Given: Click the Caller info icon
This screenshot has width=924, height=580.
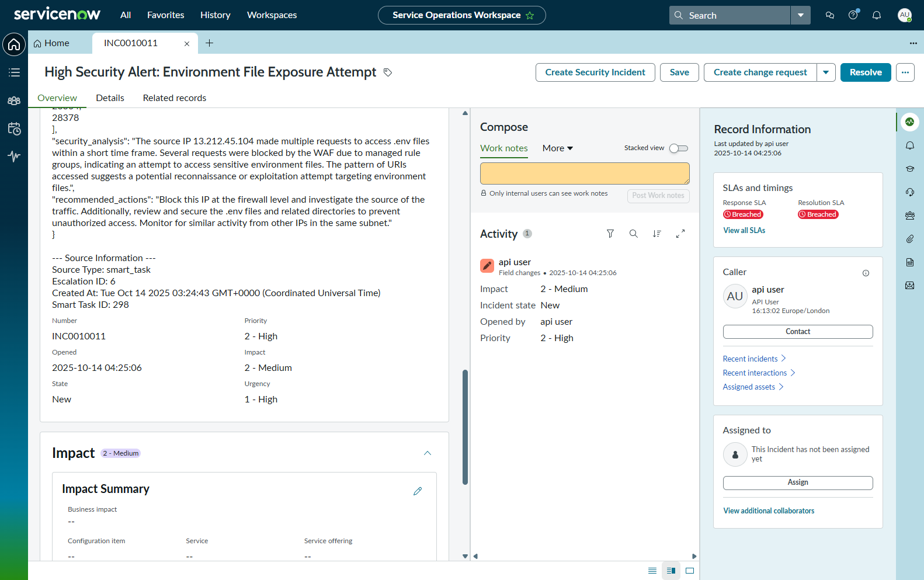Looking at the screenshot, I should click(866, 273).
